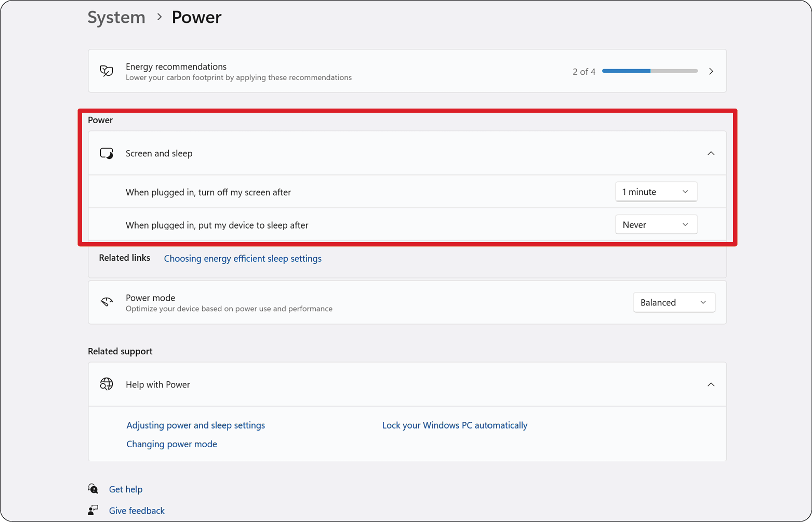Collapse the Help with Power section
This screenshot has height=522, width=812.
[711, 384]
